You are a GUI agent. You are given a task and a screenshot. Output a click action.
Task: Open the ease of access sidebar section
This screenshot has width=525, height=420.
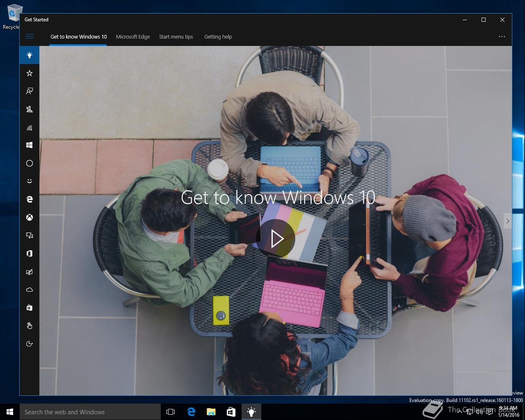[30, 344]
